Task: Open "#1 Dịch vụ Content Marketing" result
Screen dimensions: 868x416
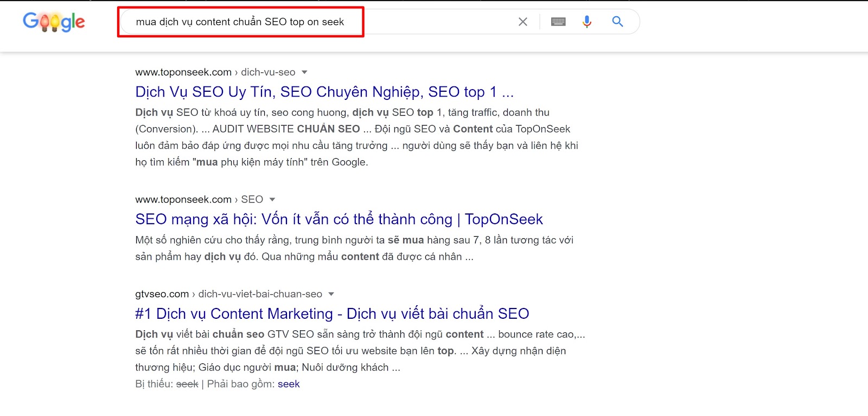Action: (x=331, y=313)
